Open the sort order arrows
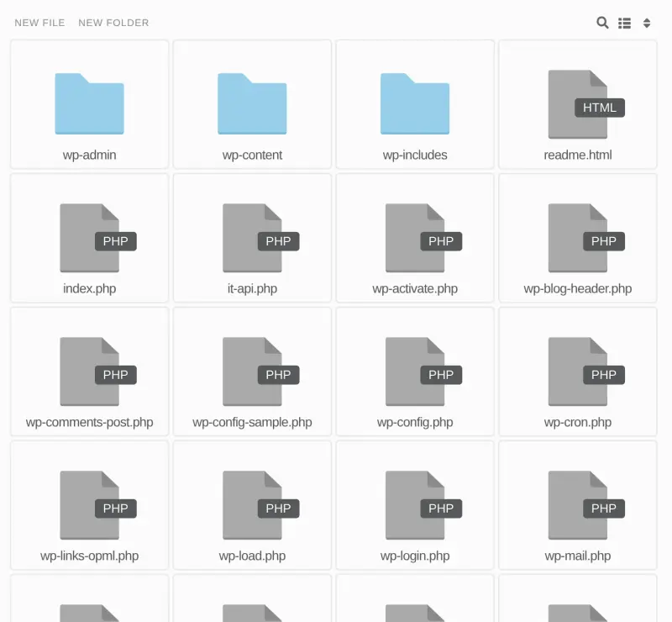 coord(647,24)
